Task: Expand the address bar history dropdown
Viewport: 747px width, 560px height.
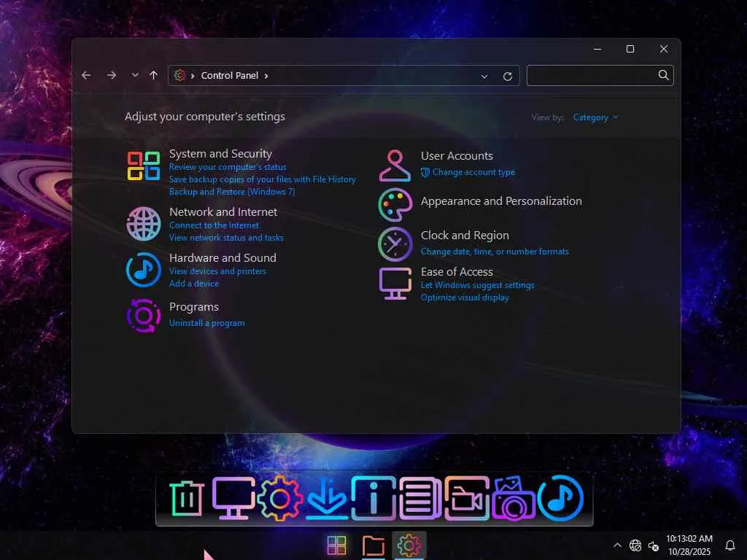Action: tap(484, 76)
